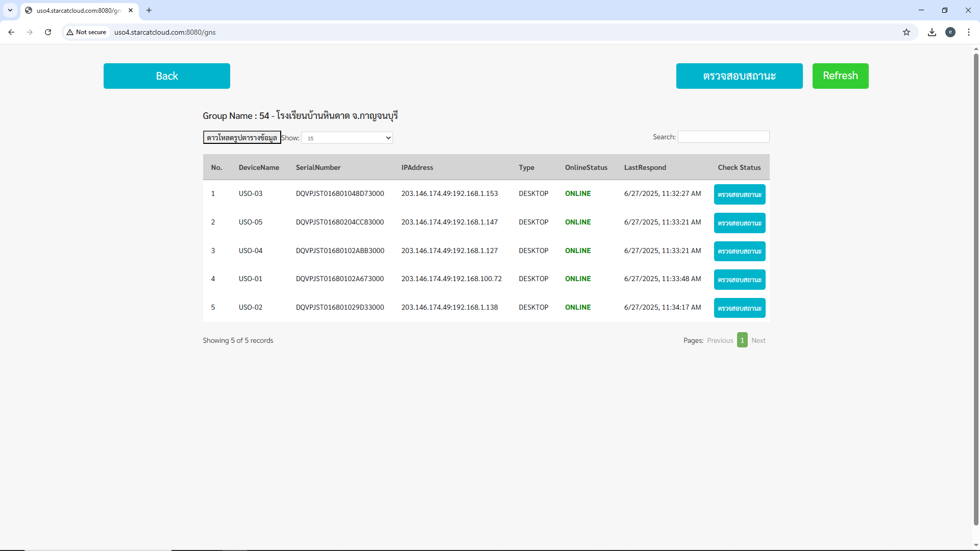Sort by IPAddress column header
Viewport: 980px width, 551px height.
417,167
